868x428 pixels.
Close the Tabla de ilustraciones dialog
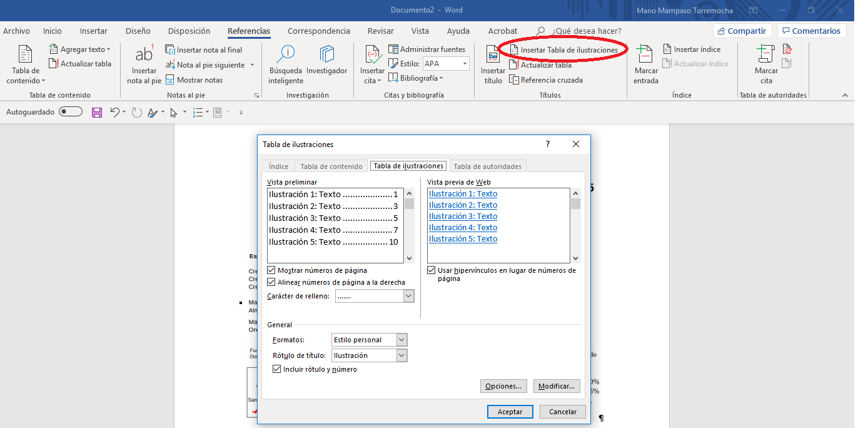pyautogui.click(x=576, y=144)
